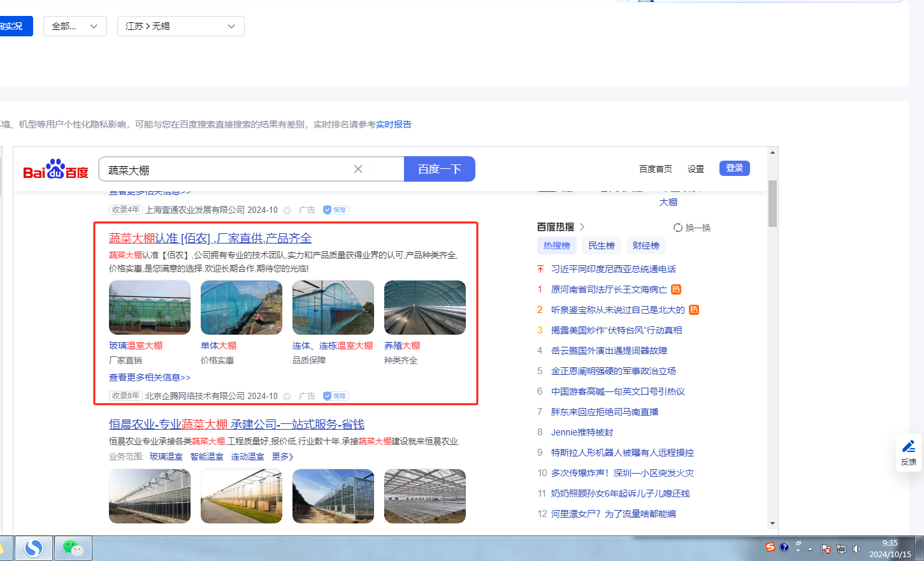Click the 保障 badge under 北京企腾 ad

[336, 396]
